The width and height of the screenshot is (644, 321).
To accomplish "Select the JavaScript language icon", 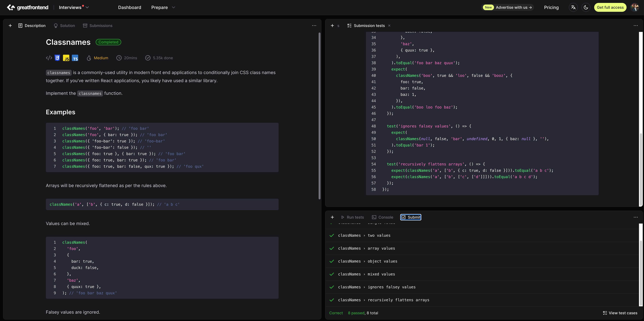I will pyautogui.click(x=66, y=58).
